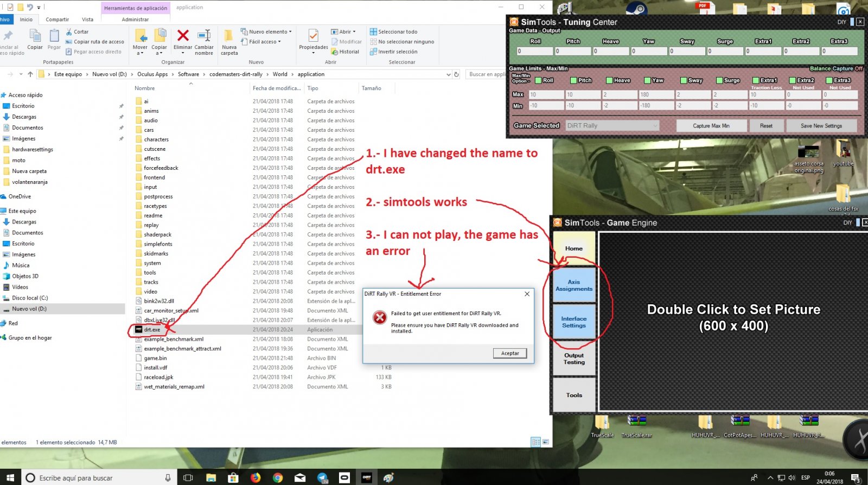Click Save New Settings button
The image size is (868, 485).
(x=821, y=126)
